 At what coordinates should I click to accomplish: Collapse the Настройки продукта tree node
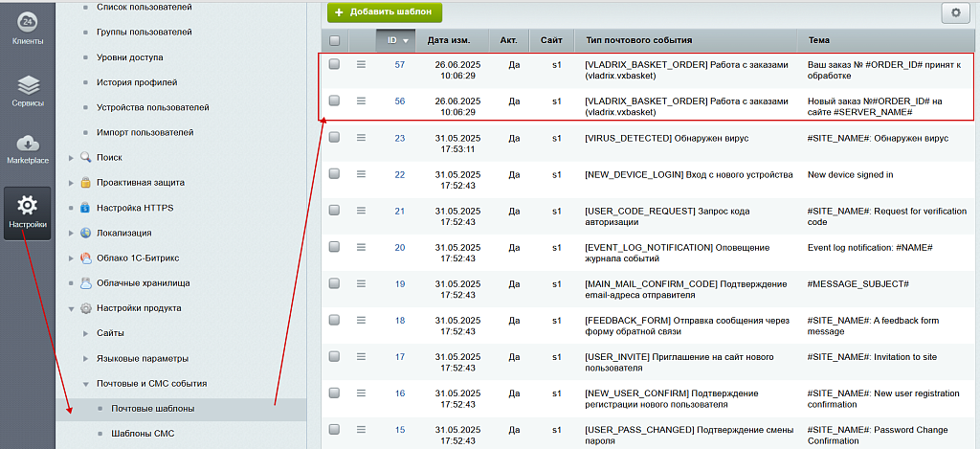pyautogui.click(x=72, y=308)
